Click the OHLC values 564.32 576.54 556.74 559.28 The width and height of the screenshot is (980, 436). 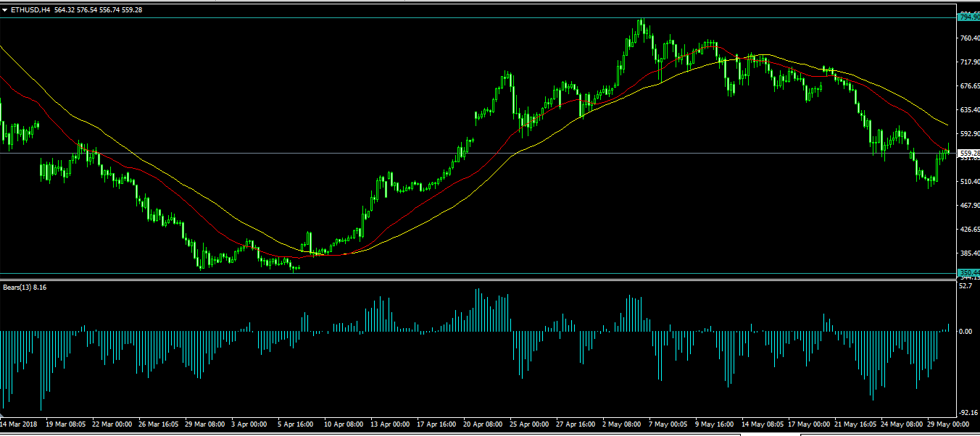click(x=98, y=9)
